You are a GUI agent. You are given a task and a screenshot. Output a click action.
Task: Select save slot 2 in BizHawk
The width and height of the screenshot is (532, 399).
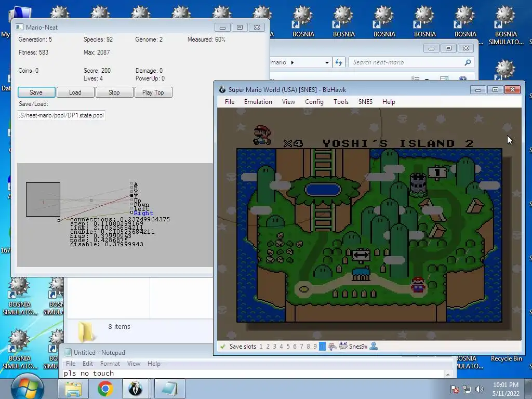(x=268, y=347)
